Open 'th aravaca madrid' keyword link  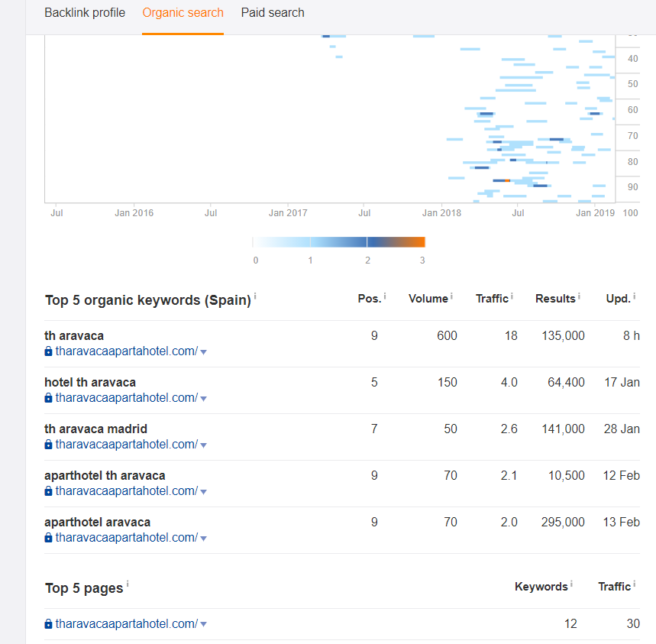[95, 429]
